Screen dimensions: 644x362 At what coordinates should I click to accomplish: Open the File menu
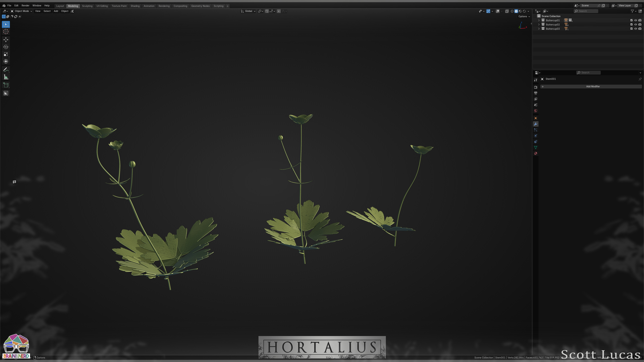pyautogui.click(x=9, y=6)
